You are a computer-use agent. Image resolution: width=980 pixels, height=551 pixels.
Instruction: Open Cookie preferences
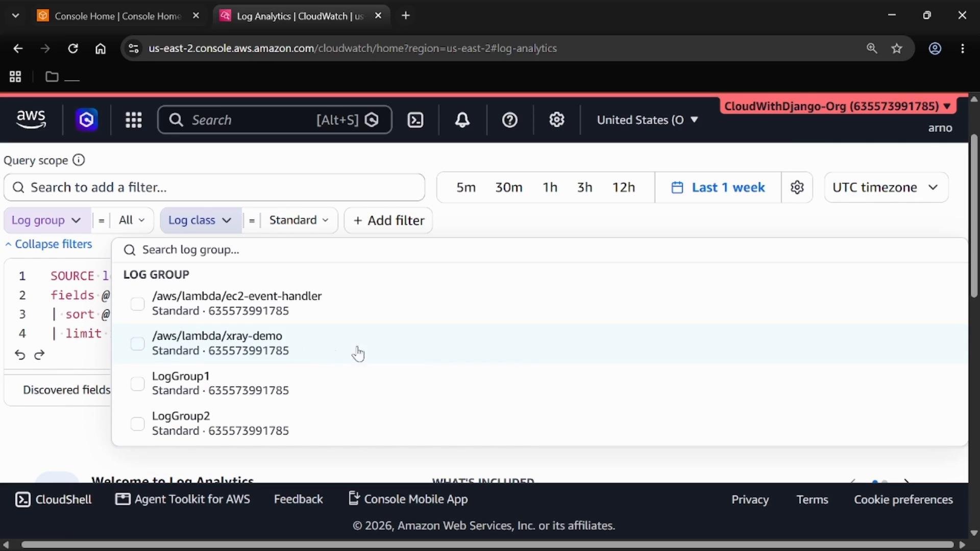pyautogui.click(x=903, y=499)
